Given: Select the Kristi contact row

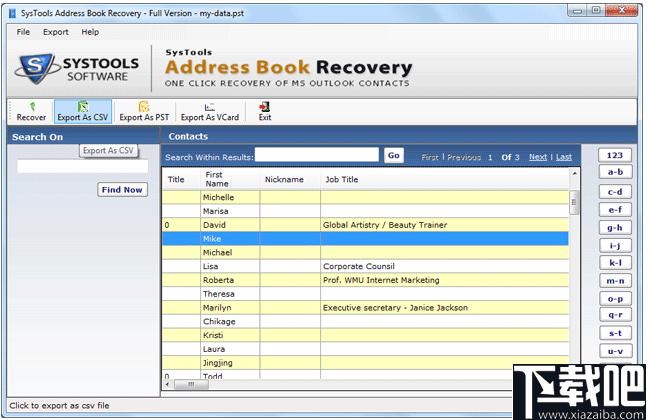Looking at the screenshot, I should [x=365, y=335].
